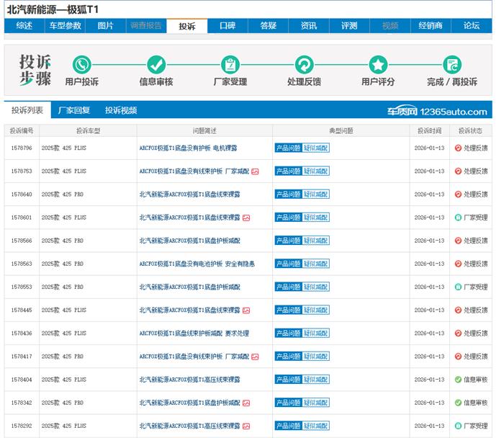This screenshot has height=438, width=504.
Task: Click 处理反馈 status icon for complaint 1578796
Action: pyautogui.click(x=458, y=148)
